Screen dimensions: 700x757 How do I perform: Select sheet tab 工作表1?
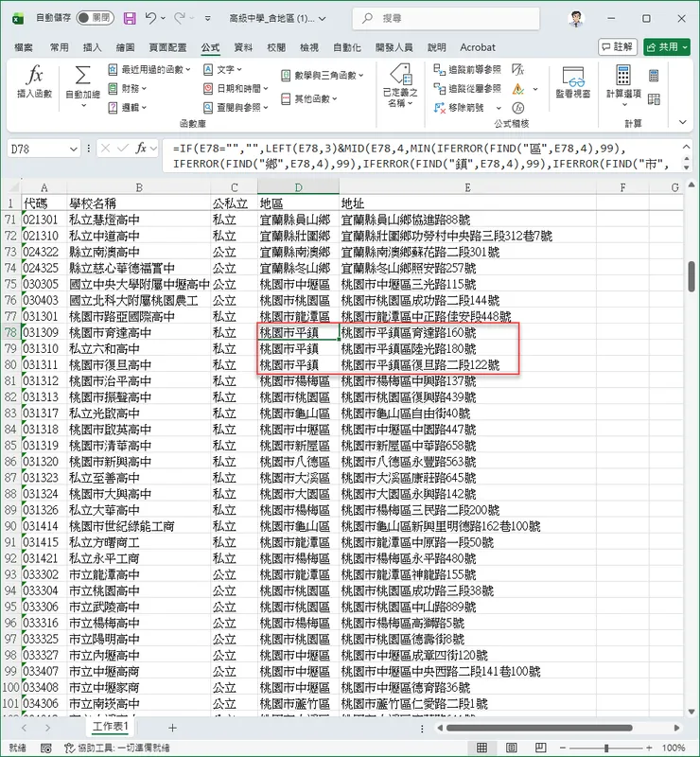pyautogui.click(x=111, y=727)
